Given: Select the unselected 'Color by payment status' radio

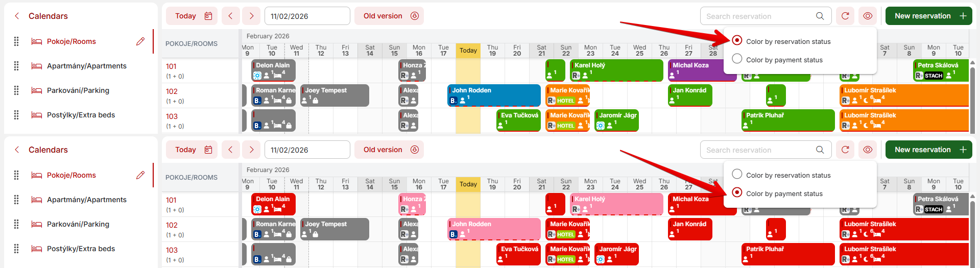Looking at the screenshot, I should [737, 59].
